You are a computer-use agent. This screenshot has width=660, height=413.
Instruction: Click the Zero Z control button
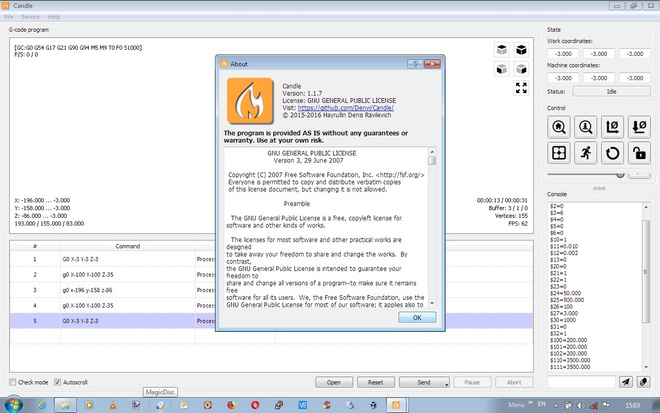coord(639,127)
